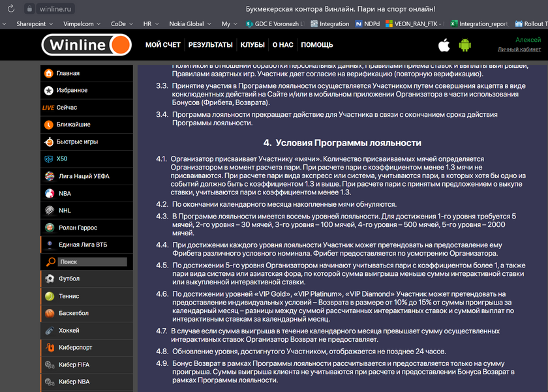
Task: Select Киберспорт in the sports list
Action: 87,347
